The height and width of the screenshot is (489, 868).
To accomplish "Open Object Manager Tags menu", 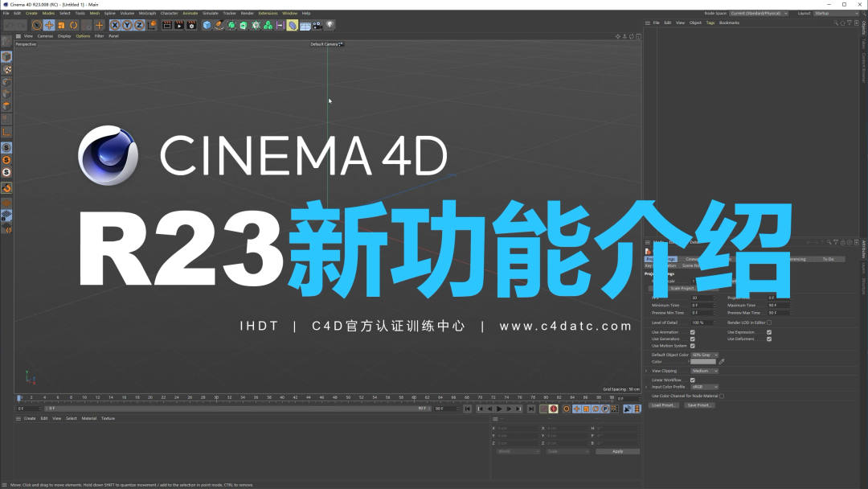I will (x=710, y=23).
